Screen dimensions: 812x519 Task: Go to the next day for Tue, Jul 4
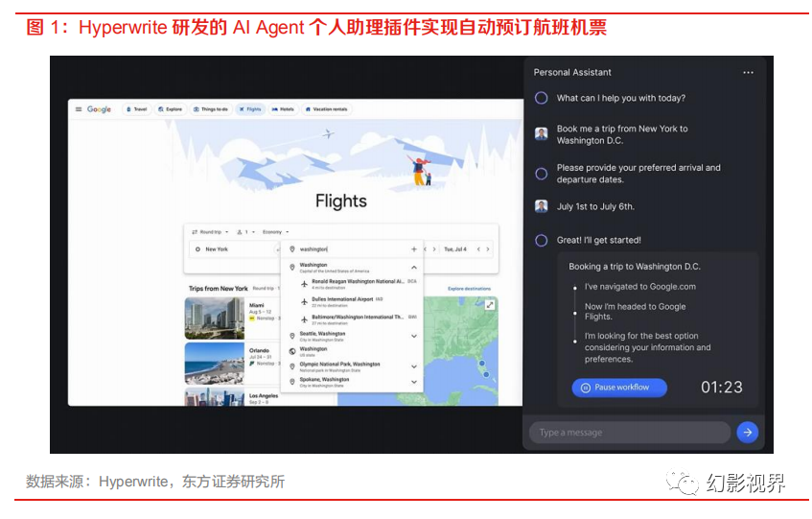[487, 249]
